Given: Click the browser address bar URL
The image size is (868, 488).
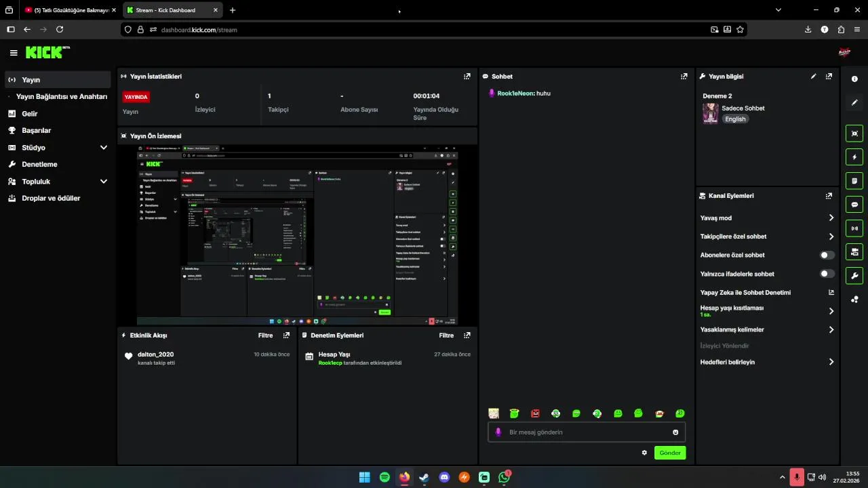Looking at the screenshot, I should 199,30.
